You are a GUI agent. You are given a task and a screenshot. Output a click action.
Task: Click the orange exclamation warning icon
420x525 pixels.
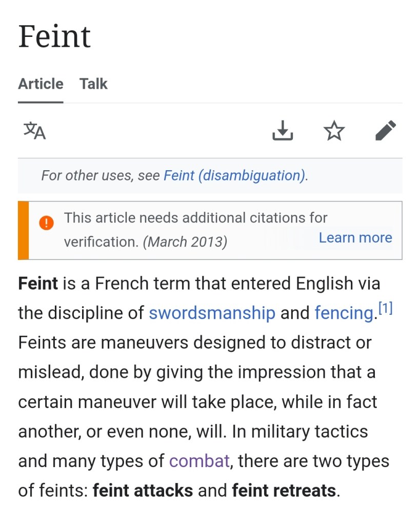(x=46, y=223)
